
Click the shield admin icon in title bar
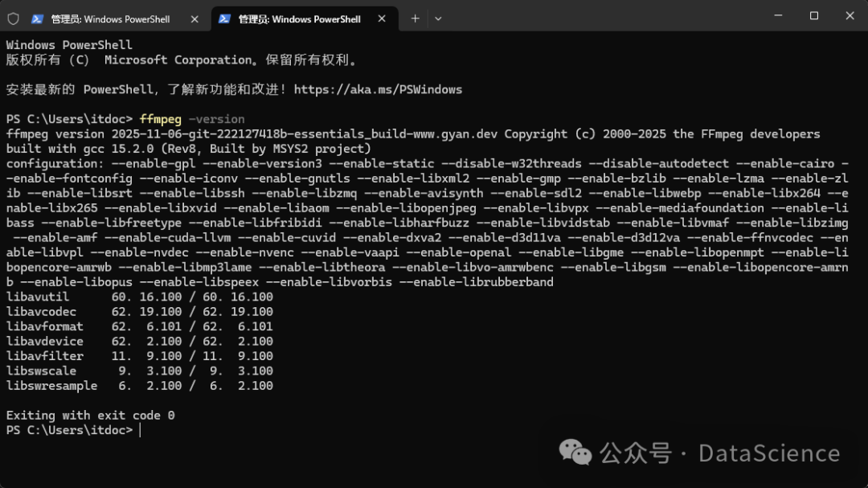(x=14, y=18)
